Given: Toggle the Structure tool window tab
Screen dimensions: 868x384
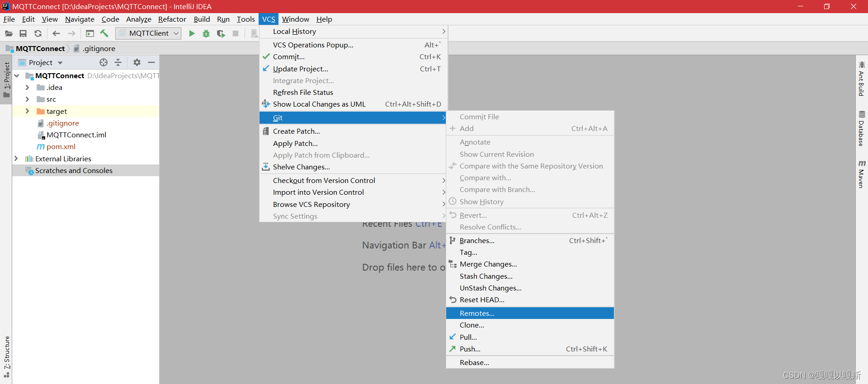Looking at the screenshot, I should coord(6,357).
